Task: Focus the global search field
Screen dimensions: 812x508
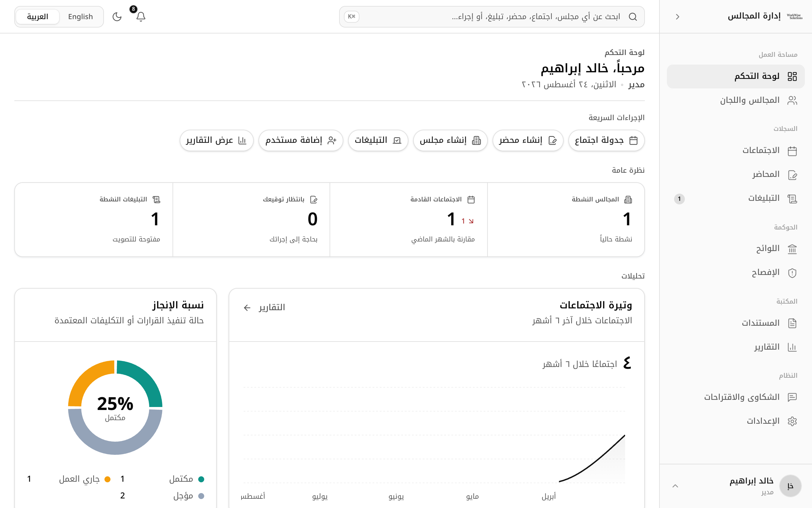Action: [x=492, y=16]
